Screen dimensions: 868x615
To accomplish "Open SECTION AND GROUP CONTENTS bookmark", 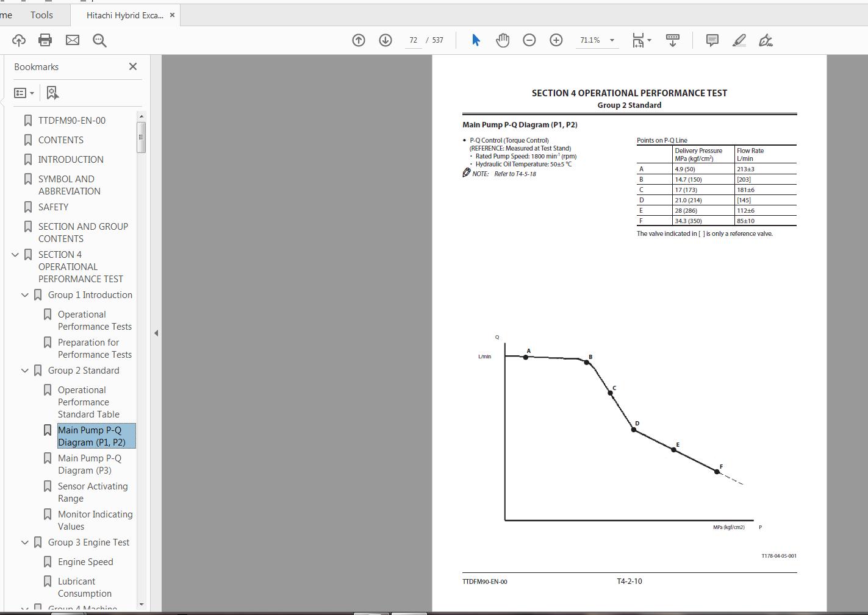I will coord(84,233).
